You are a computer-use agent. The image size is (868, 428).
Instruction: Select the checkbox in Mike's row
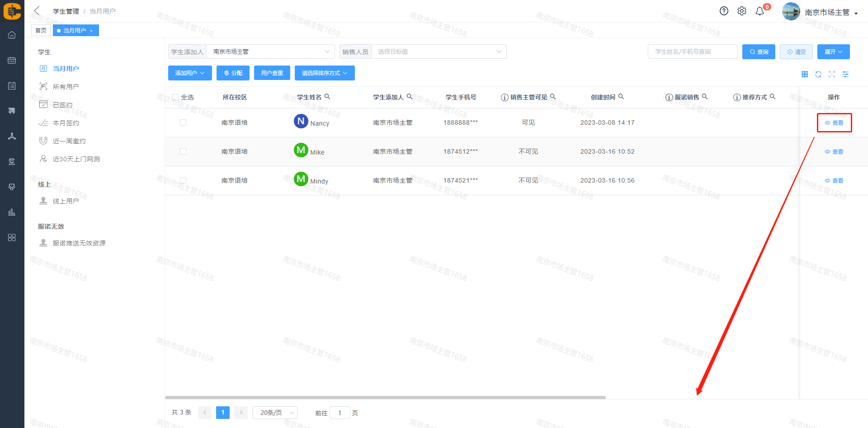tap(183, 151)
